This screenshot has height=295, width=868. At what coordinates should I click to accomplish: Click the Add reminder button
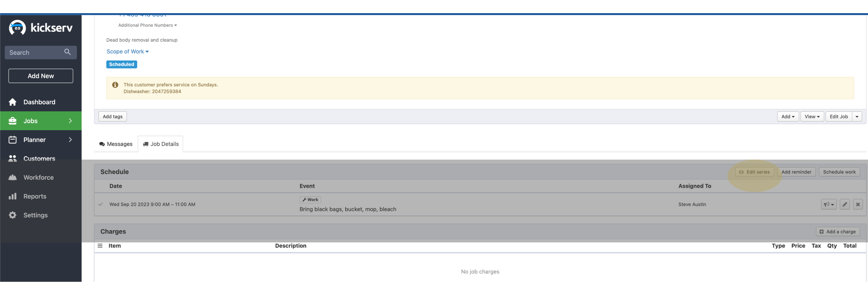pos(796,172)
